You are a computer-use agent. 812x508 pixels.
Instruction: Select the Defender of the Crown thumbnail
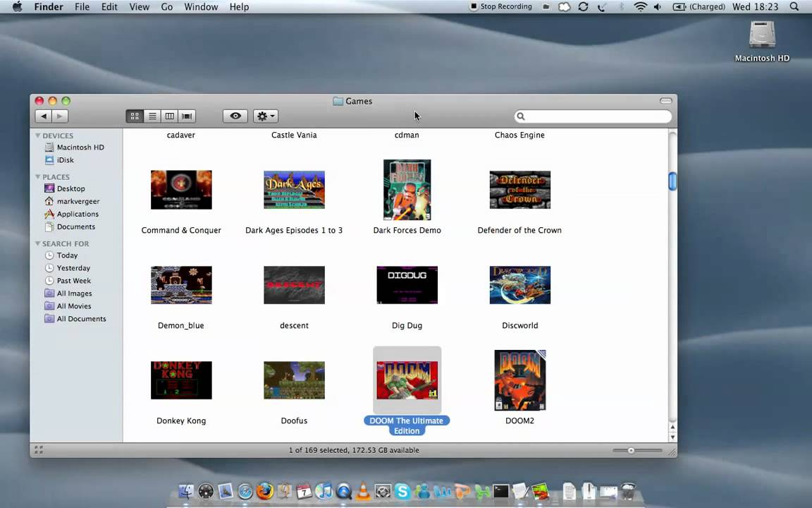coord(520,190)
